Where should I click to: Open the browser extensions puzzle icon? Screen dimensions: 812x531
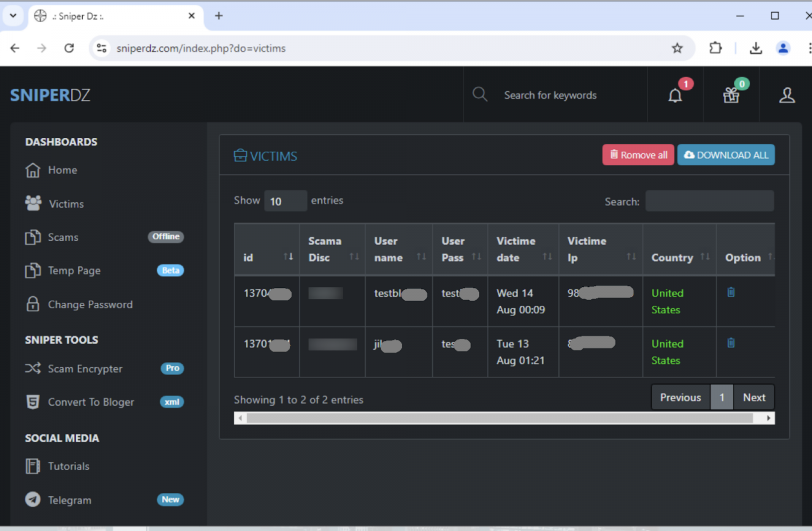(x=715, y=48)
